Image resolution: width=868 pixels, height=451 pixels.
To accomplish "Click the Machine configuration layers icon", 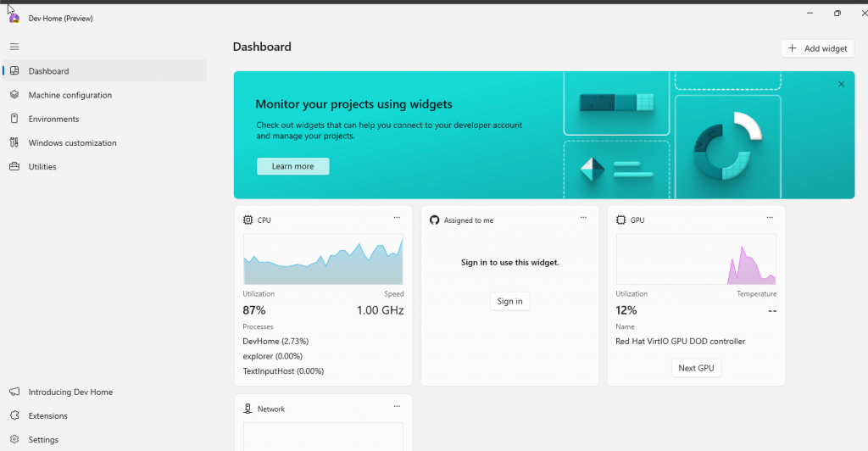I will [14, 95].
